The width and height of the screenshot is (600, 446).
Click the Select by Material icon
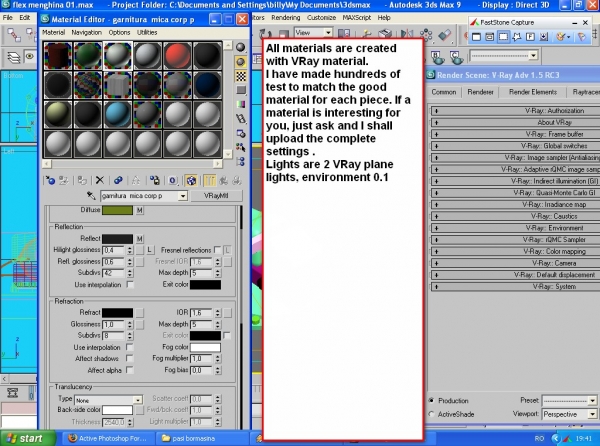(x=241, y=147)
